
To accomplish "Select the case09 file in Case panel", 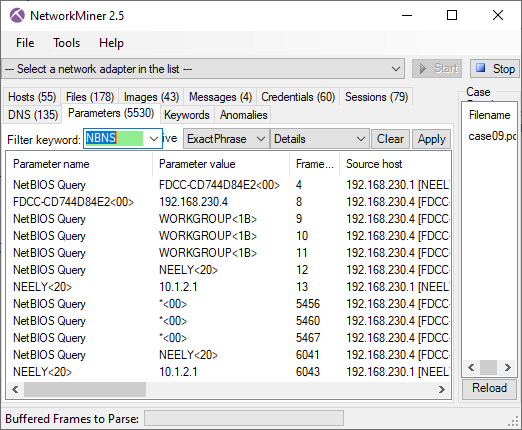I will pyautogui.click(x=492, y=136).
